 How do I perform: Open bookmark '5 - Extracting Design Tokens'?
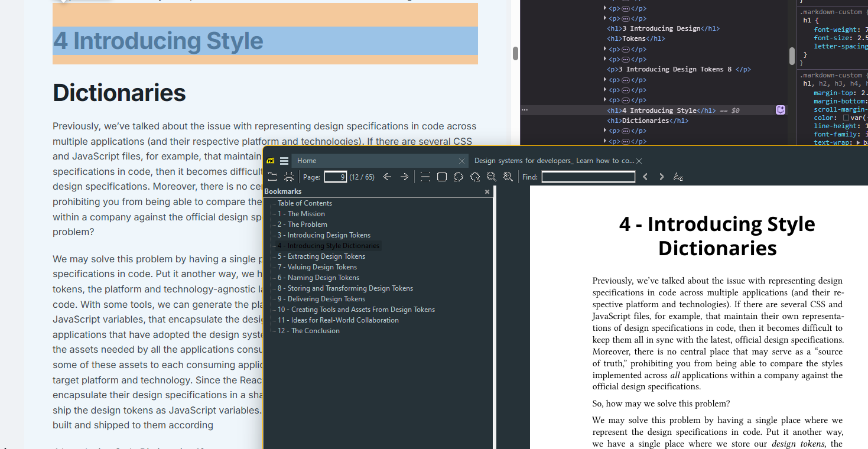click(x=321, y=256)
